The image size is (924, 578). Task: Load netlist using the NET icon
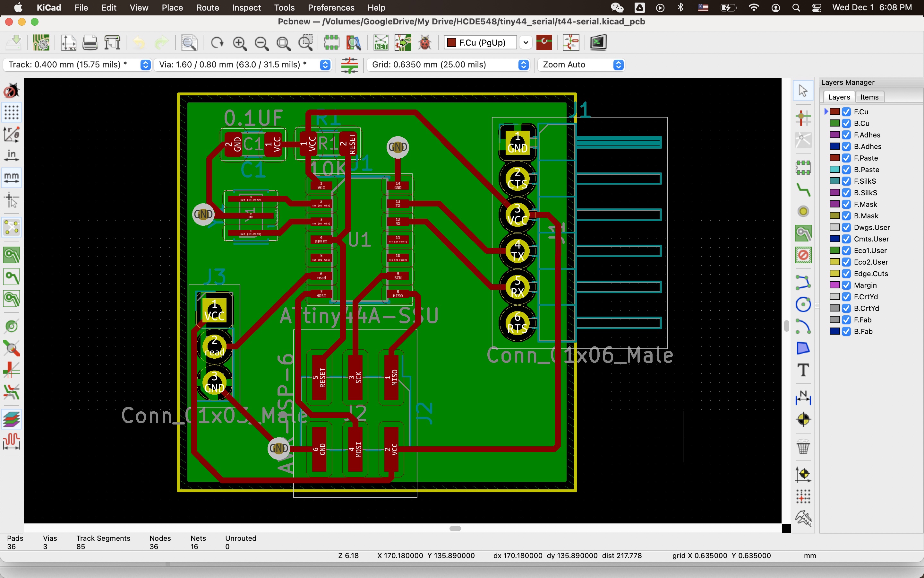[381, 42]
